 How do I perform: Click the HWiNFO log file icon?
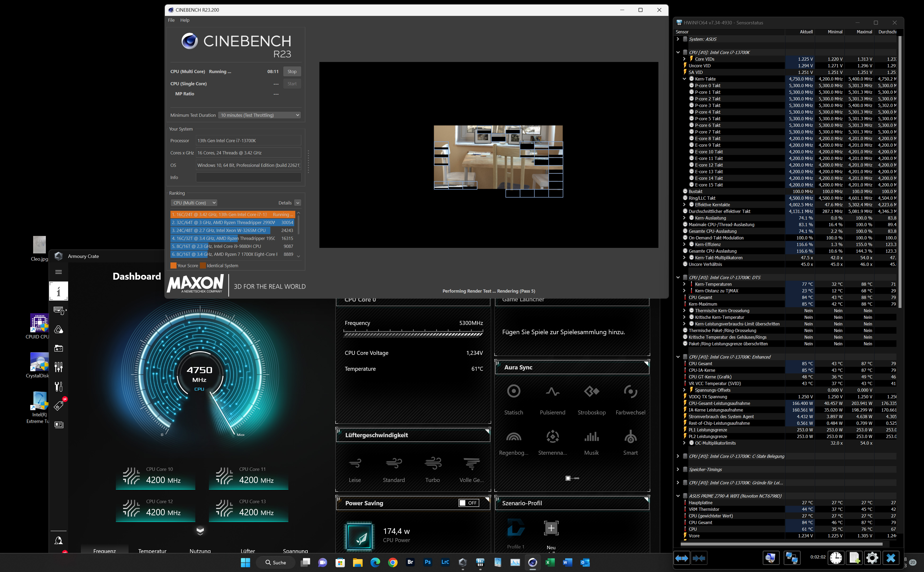854,558
